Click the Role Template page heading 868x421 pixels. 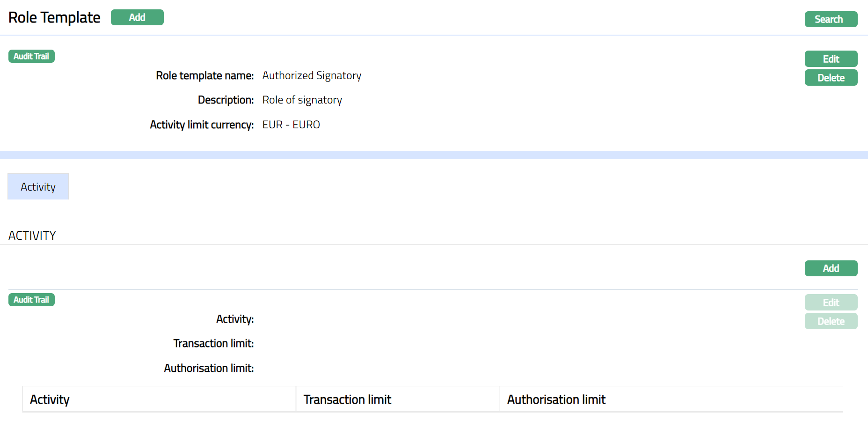54,18
